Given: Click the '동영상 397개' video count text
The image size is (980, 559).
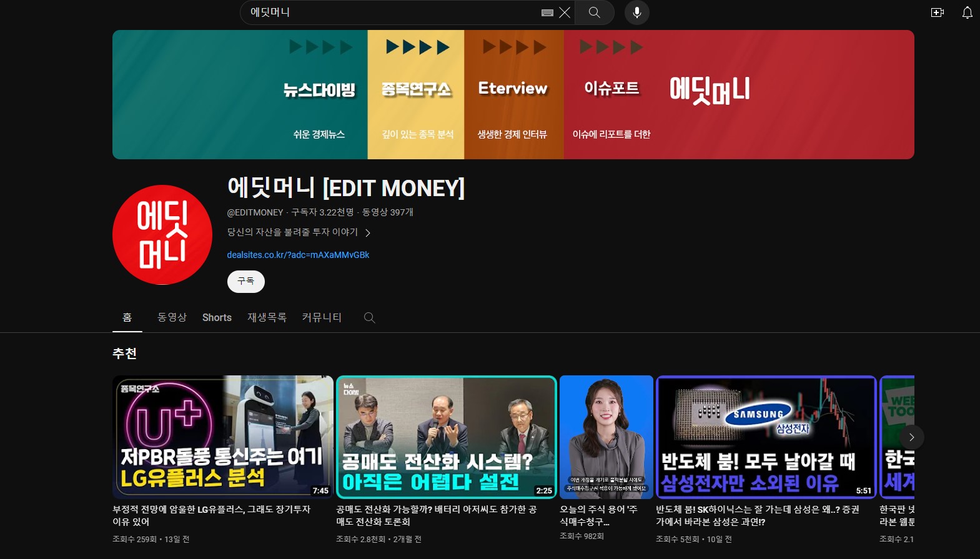Looking at the screenshot, I should (x=388, y=212).
